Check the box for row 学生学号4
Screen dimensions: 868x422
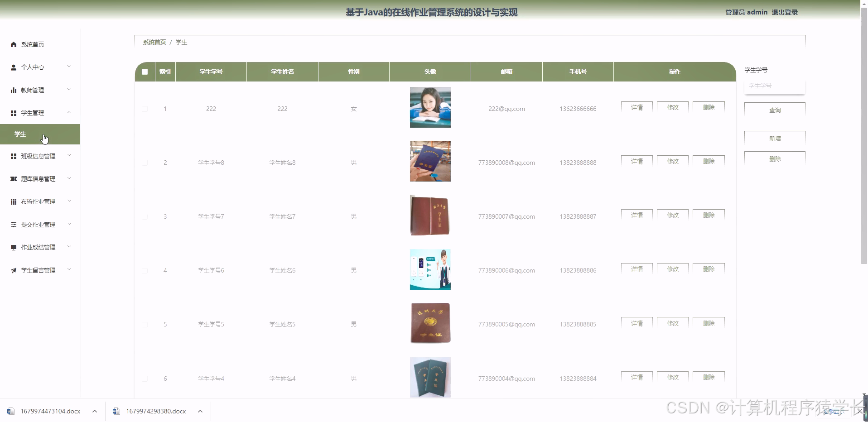click(145, 379)
